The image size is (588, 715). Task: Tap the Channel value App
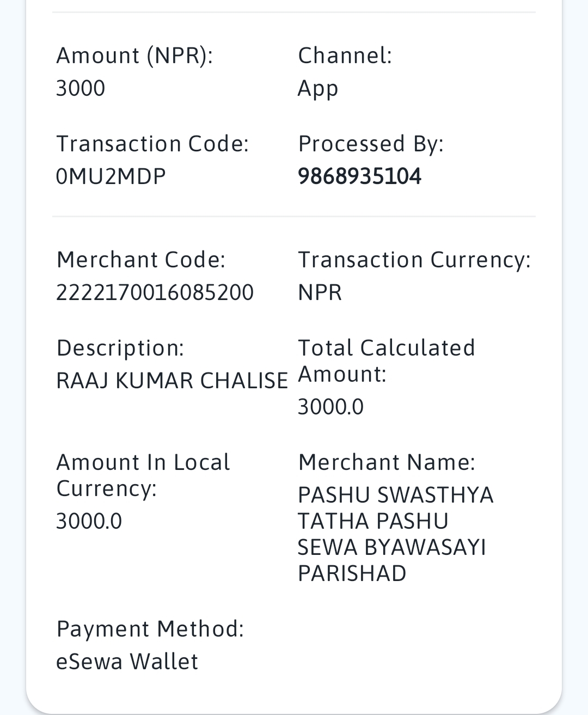[318, 89]
